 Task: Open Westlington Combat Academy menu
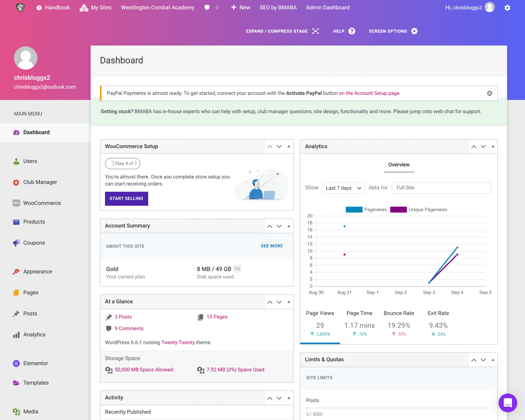(x=157, y=7)
